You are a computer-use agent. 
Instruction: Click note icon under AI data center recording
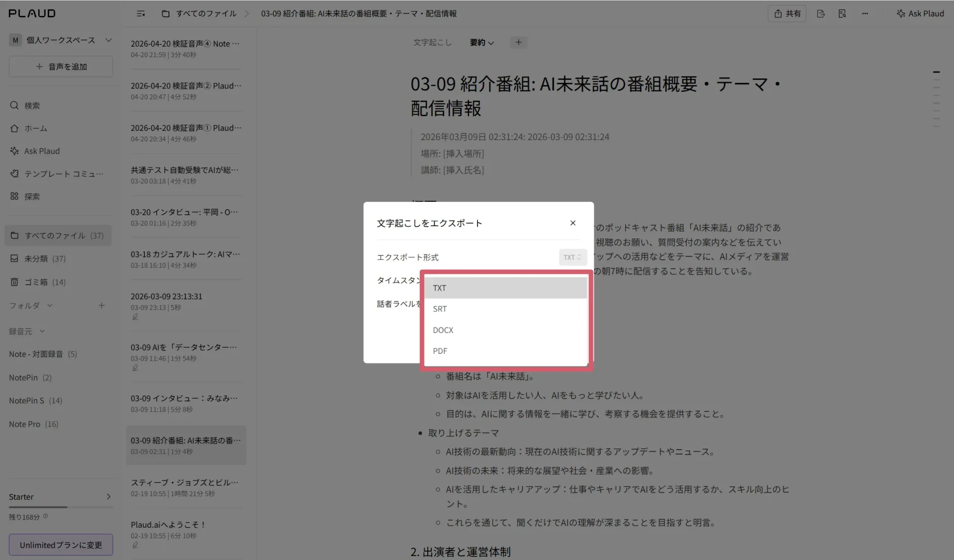[135, 368]
